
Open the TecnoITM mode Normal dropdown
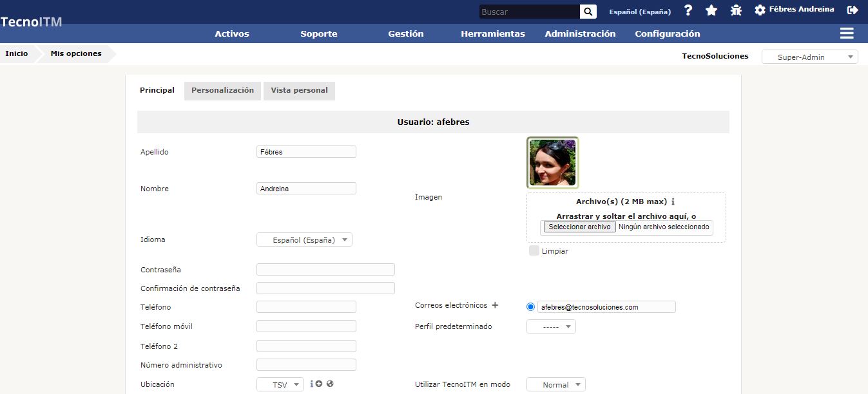pyautogui.click(x=555, y=385)
